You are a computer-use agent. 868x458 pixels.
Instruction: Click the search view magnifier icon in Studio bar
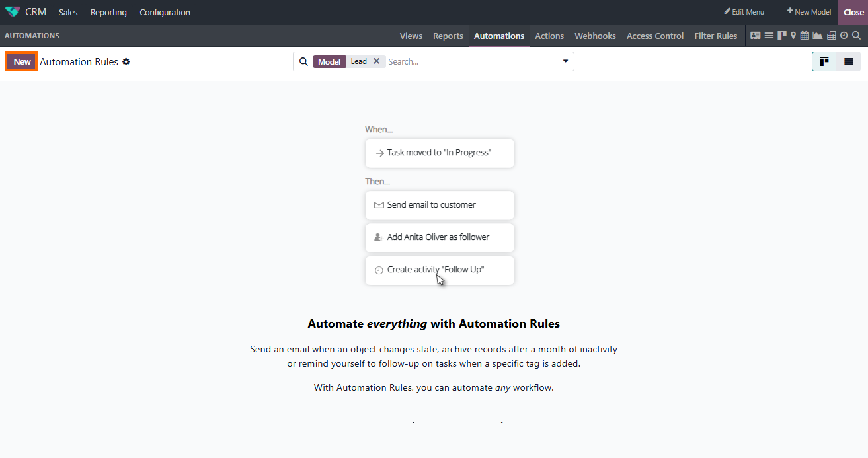856,35
